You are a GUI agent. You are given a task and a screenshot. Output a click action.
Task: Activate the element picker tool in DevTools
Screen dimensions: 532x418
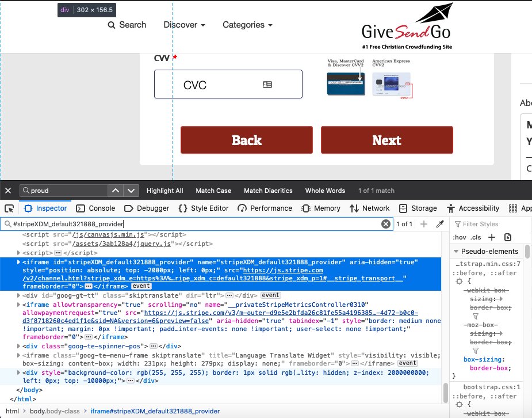coord(9,208)
